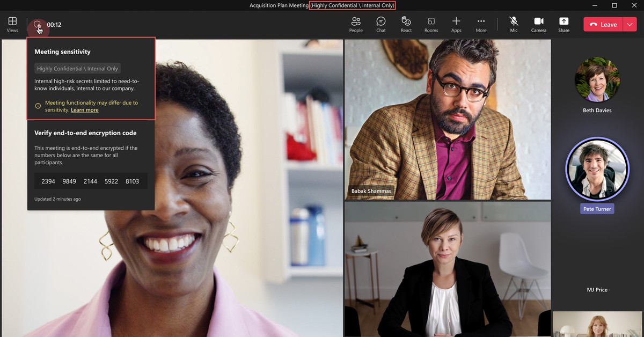Toggle the Camera off
The height and width of the screenshot is (337, 644).
[x=539, y=24]
